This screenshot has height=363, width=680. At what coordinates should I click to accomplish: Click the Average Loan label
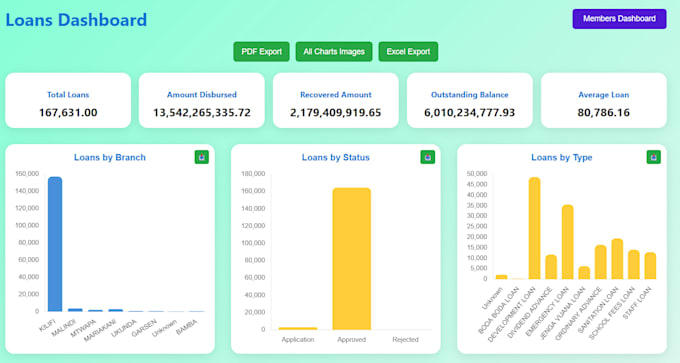click(x=604, y=95)
